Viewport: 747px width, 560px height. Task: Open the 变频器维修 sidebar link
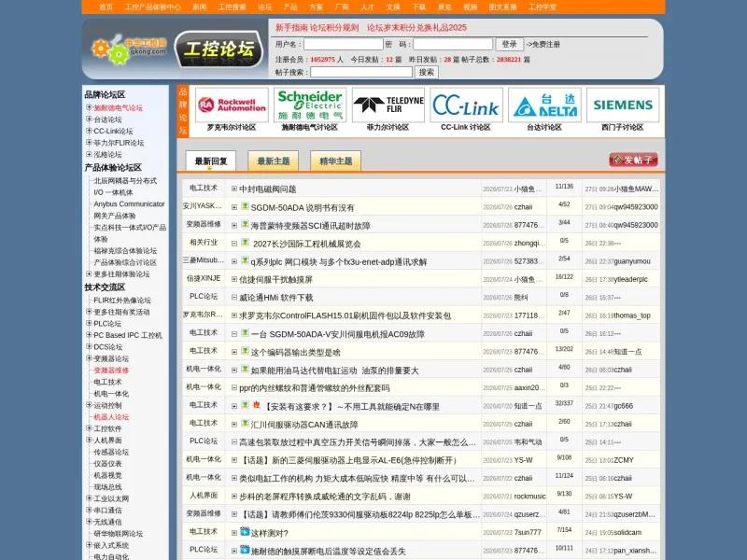[x=111, y=370]
